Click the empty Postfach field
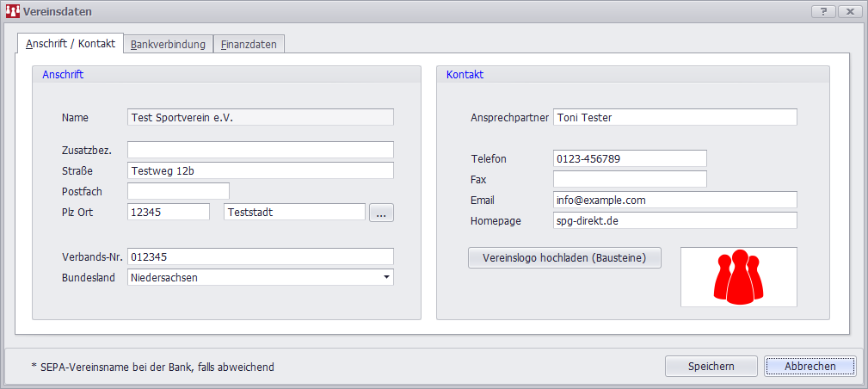The width and height of the screenshot is (868, 389). pyautogui.click(x=178, y=190)
